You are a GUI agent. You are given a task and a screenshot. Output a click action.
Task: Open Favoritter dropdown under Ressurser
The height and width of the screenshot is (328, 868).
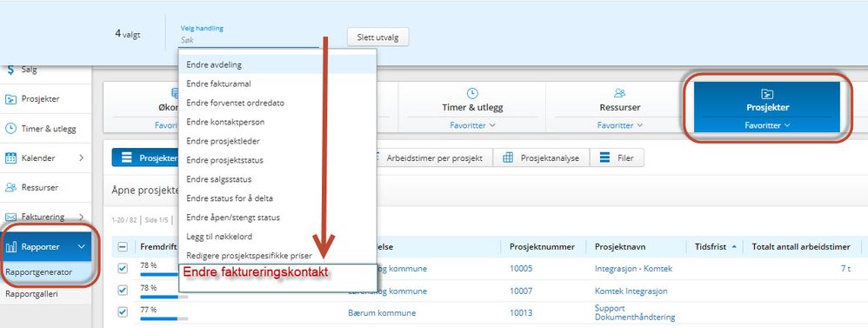[619, 126]
